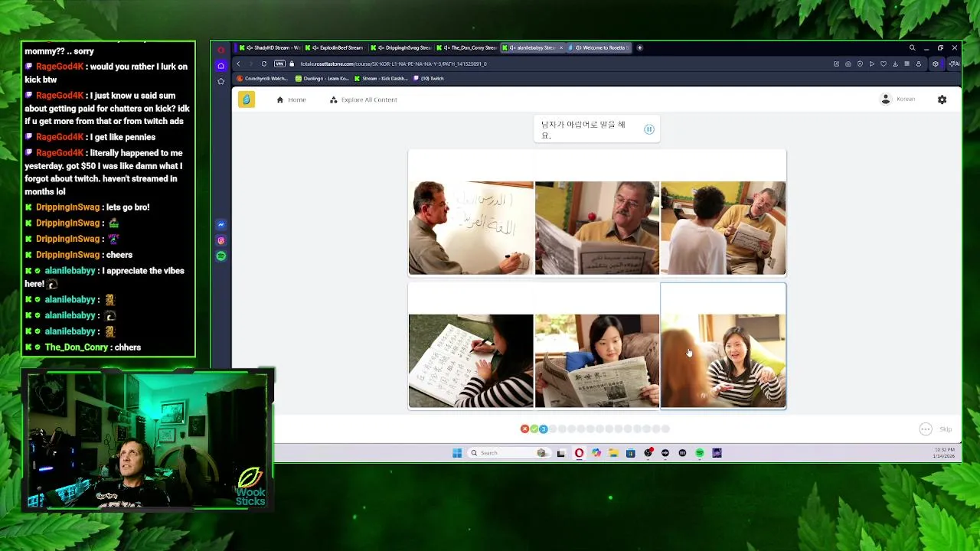This screenshot has width=980, height=551.
Task: Pick the smiling woman talking photo
Action: [x=723, y=360]
